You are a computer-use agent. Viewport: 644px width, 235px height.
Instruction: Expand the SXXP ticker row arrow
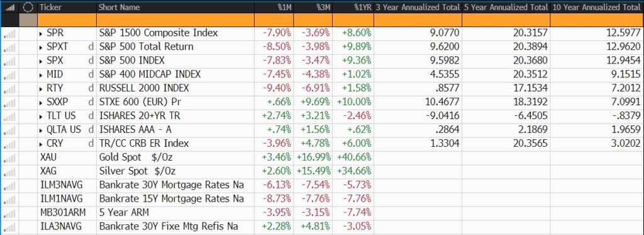41,103
